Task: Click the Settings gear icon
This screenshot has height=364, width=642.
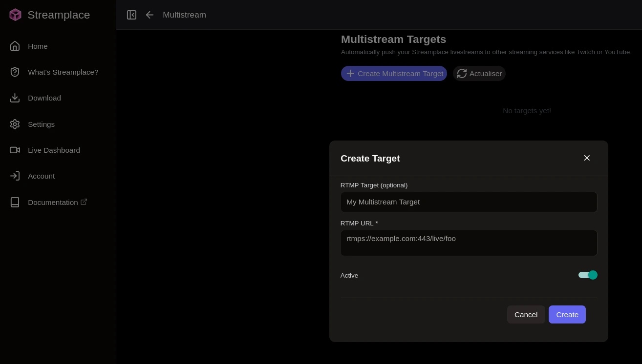Action: (x=15, y=124)
